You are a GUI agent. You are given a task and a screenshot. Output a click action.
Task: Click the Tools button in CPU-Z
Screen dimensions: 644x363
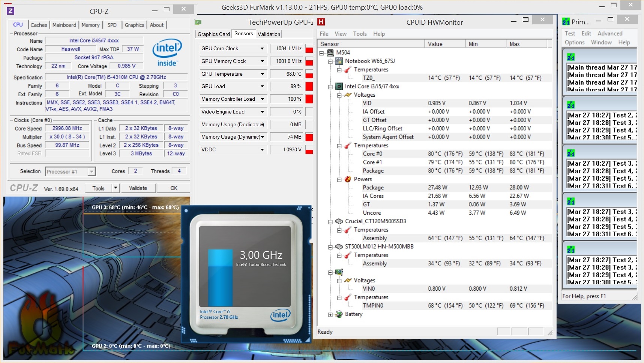click(99, 188)
